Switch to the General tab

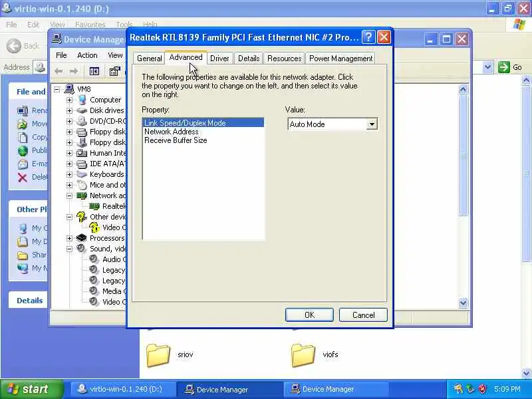point(149,59)
